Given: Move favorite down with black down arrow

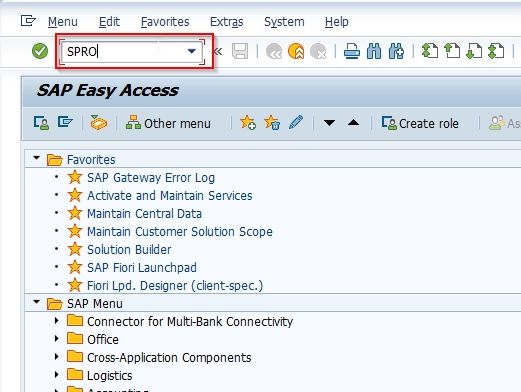Looking at the screenshot, I should tap(329, 123).
